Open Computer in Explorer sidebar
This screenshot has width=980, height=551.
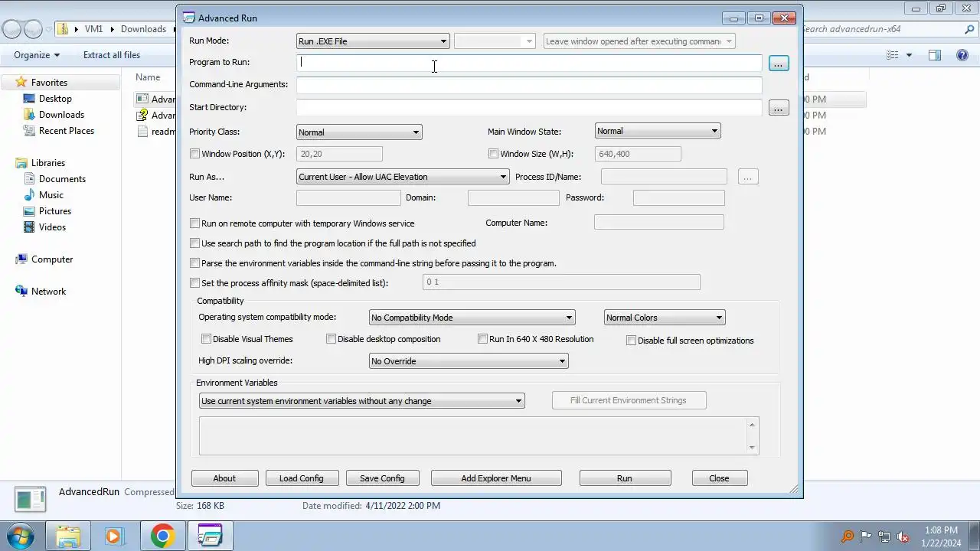52,259
